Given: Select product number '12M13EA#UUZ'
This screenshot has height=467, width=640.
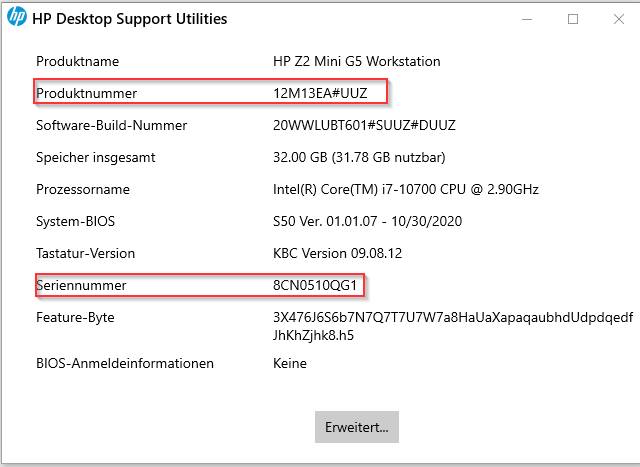Looking at the screenshot, I should click(320, 93).
